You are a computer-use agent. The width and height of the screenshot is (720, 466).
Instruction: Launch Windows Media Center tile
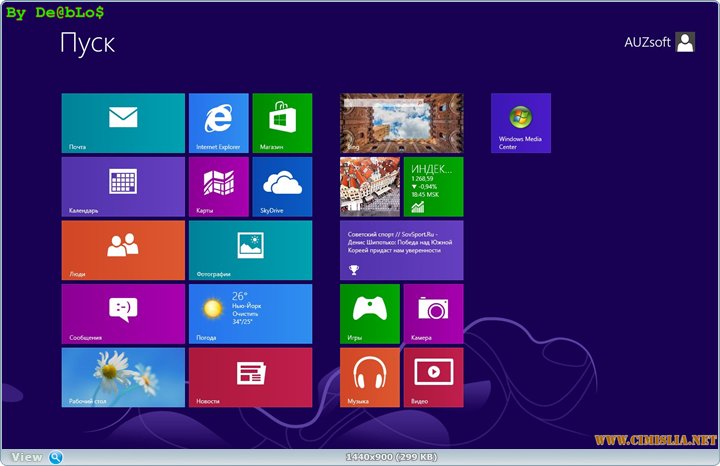pyautogui.click(x=520, y=123)
